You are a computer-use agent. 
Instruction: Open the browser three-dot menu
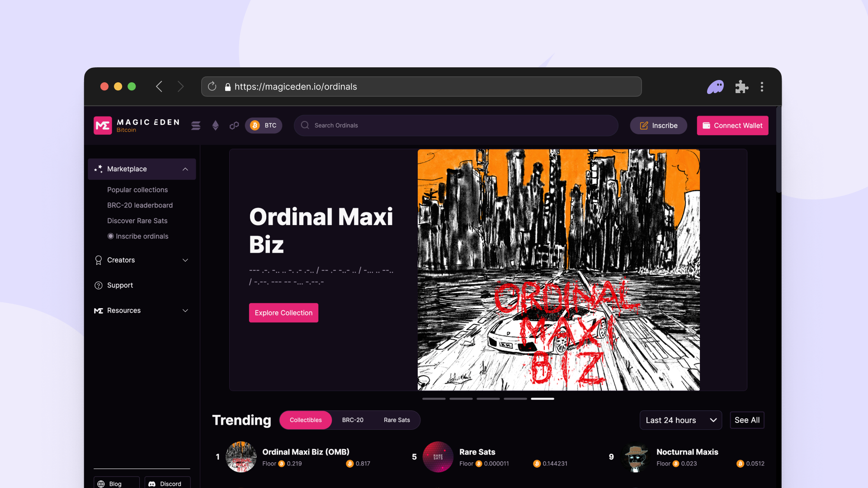[762, 87]
